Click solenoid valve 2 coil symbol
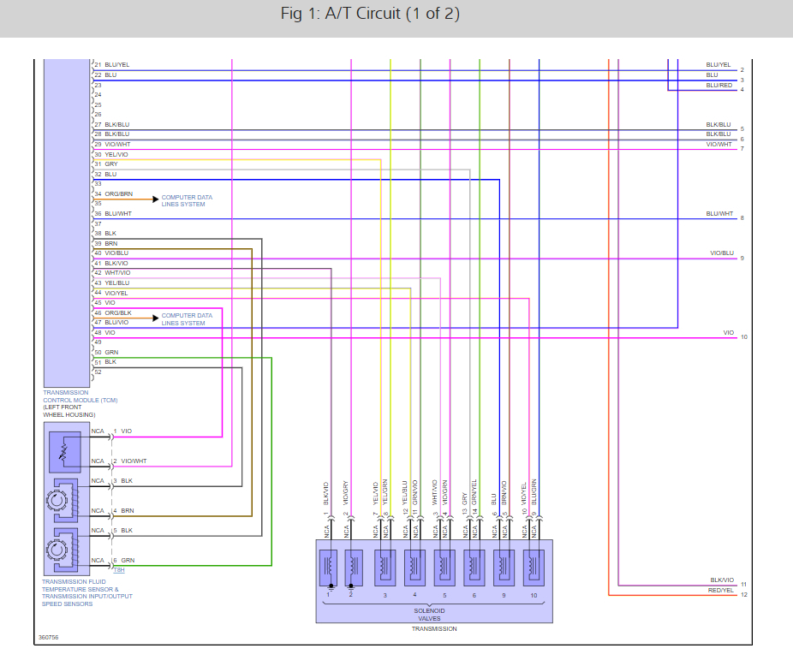Screen dimensions: 793x672 coord(354,568)
